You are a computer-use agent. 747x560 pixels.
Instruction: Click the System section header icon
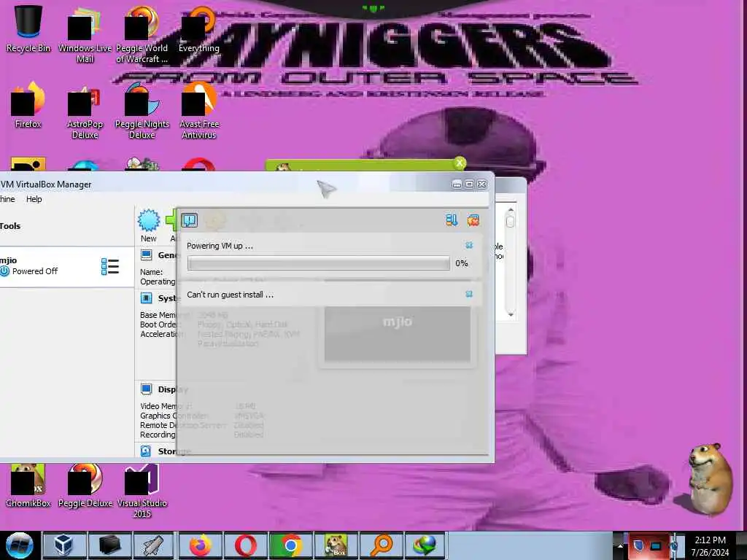click(x=146, y=298)
